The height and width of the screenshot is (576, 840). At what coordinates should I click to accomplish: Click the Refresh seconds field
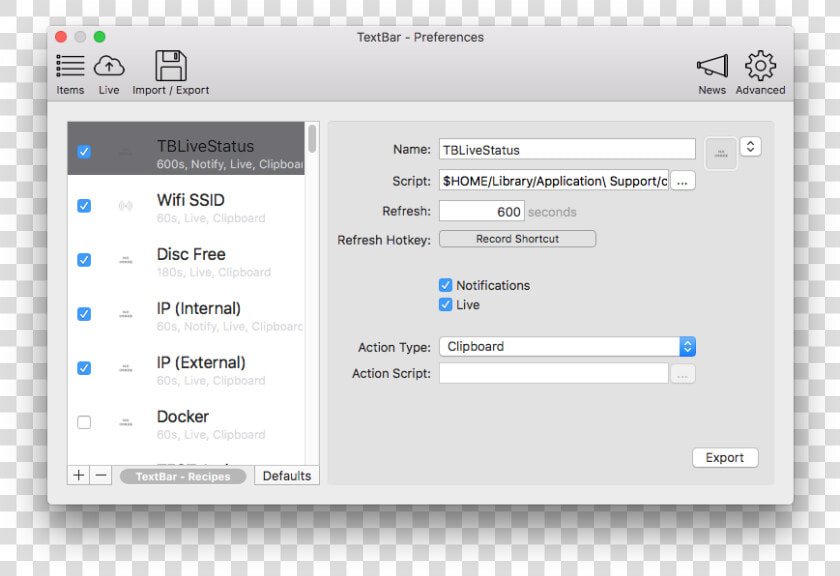(x=482, y=211)
